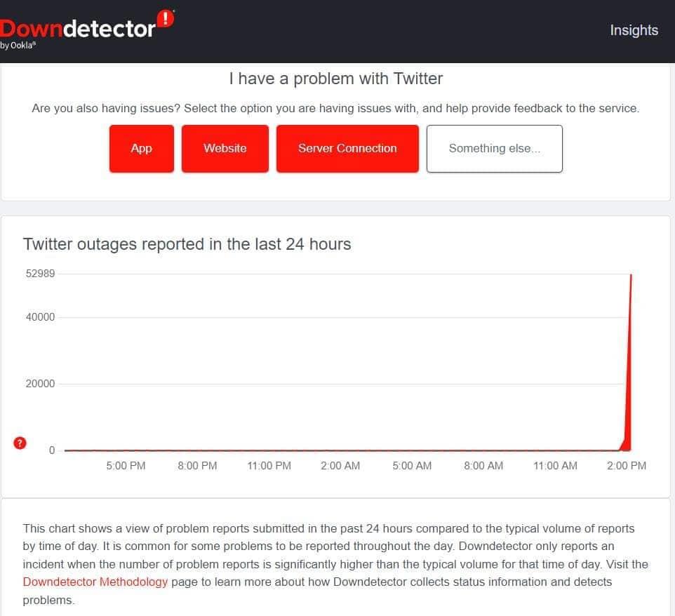Click the 52989 peak value label
The width and height of the screenshot is (675, 616).
pyautogui.click(x=40, y=273)
